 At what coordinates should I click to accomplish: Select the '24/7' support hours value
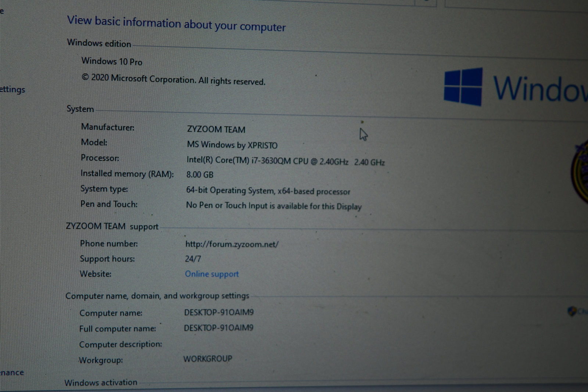[193, 259]
